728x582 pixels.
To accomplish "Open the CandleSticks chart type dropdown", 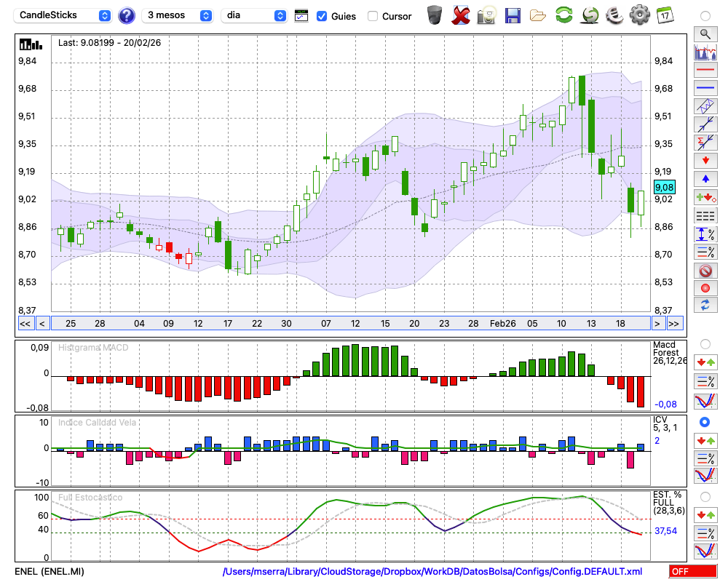I will click(x=64, y=15).
